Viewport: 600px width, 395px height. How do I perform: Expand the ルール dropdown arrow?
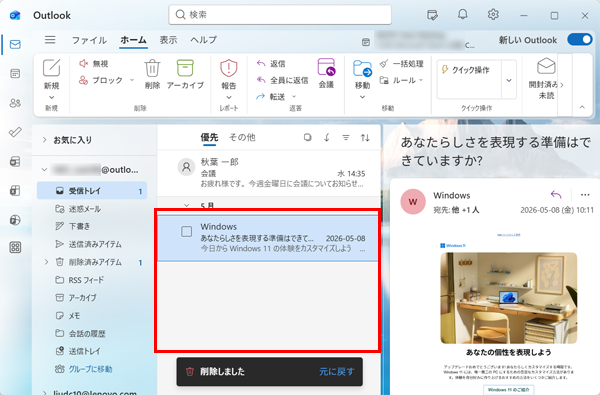(421, 80)
